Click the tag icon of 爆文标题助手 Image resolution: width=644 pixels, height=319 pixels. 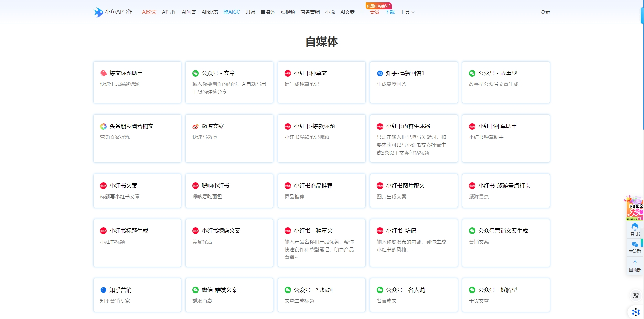tap(103, 73)
